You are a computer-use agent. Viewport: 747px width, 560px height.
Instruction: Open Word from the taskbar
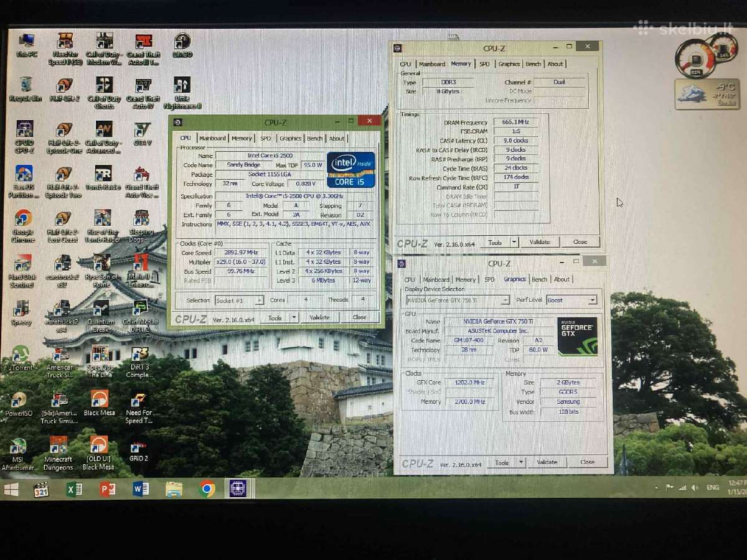(141, 489)
